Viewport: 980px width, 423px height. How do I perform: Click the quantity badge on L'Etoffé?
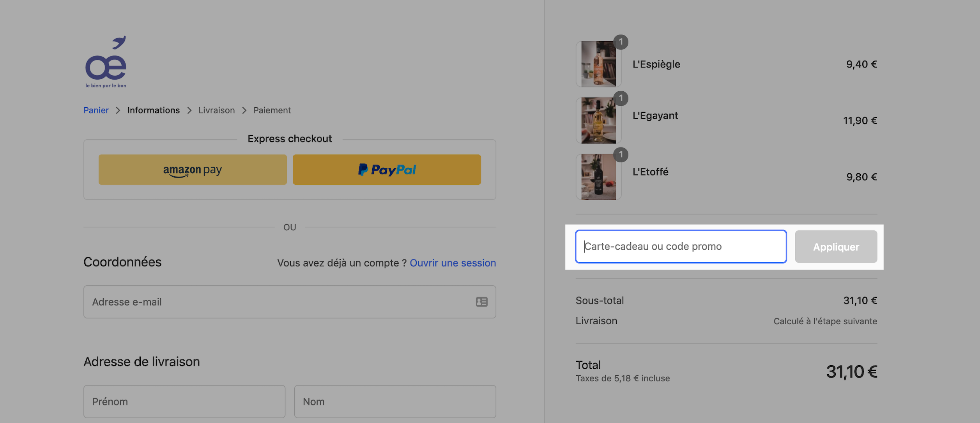(x=621, y=155)
